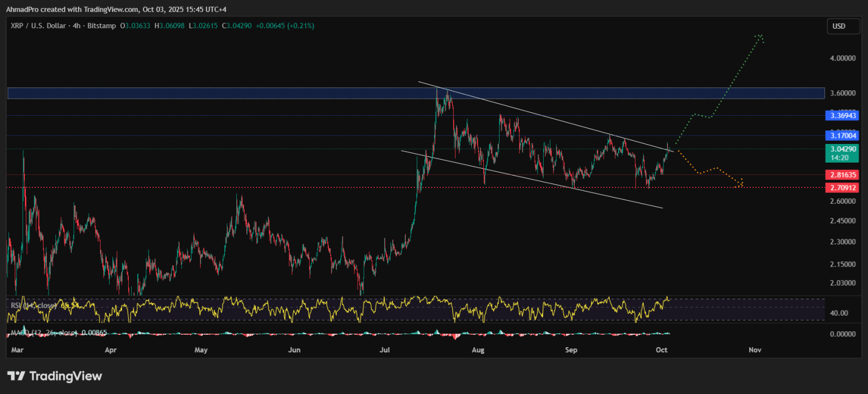The image size is (868, 394).
Task: Select the 4h interval label in legend
Action: pyautogui.click(x=79, y=26)
